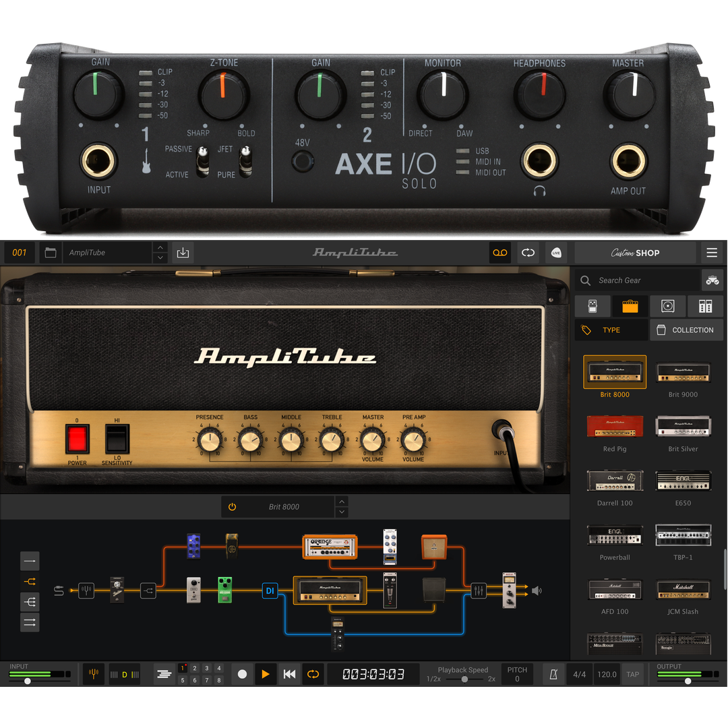Switch to the COLLECTION tab

click(x=686, y=330)
